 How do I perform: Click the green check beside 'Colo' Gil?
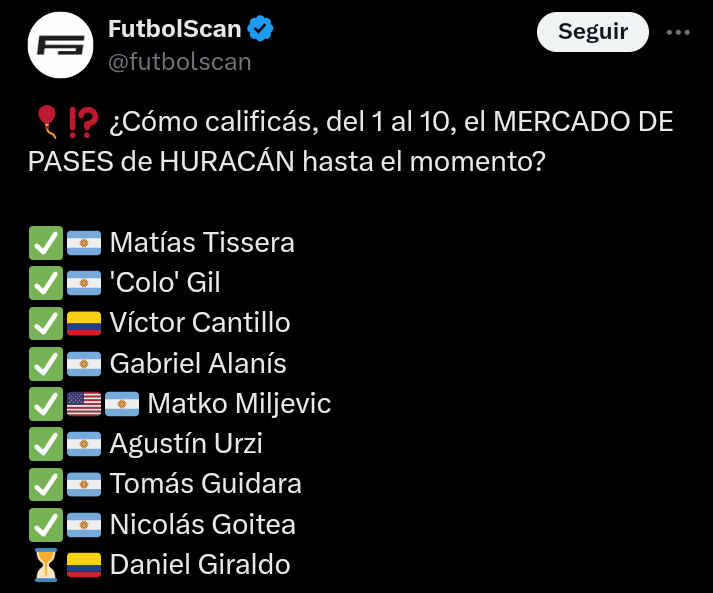point(46,283)
